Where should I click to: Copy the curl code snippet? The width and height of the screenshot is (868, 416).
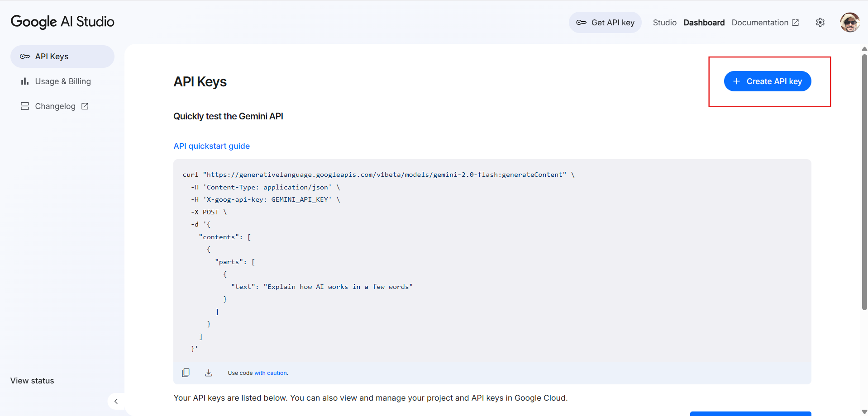coord(186,372)
